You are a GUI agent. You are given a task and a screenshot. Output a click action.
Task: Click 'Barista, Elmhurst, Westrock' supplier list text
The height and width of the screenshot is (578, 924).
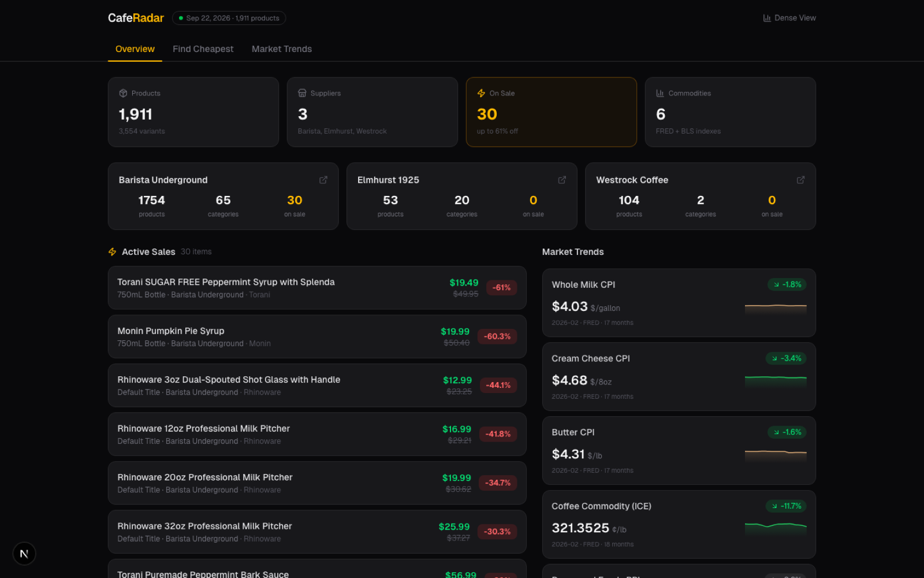click(342, 131)
